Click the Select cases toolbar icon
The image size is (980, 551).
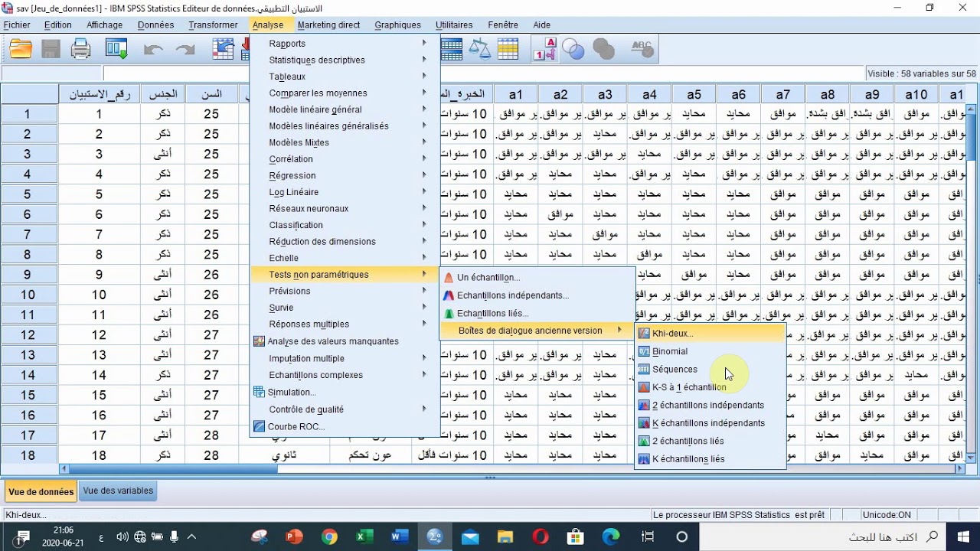(x=508, y=50)
